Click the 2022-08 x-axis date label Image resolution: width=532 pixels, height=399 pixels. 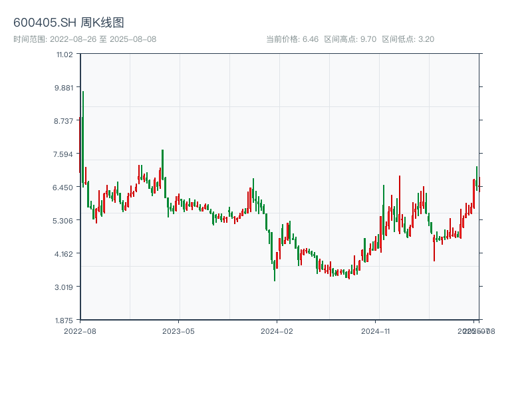click(80, 331)
